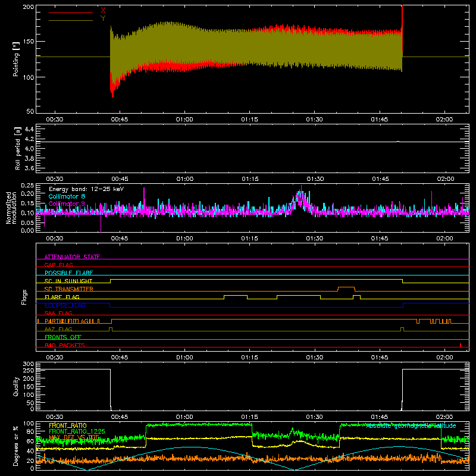Click the 'Collimator 9' legend entry
The height and width of the screenshot is (476, 476).
pos(67,203)
